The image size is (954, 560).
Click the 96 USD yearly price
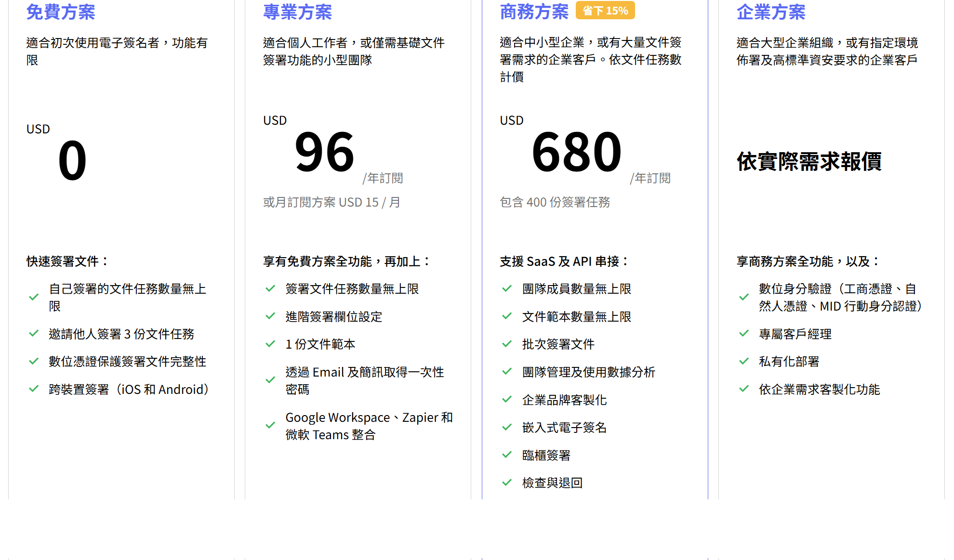pos(325,152)
